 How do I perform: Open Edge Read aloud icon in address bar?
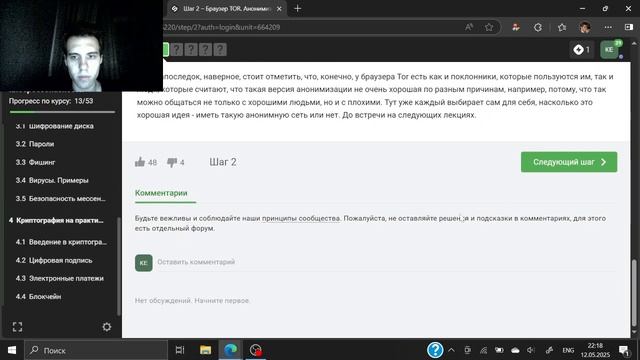(469, 27)
